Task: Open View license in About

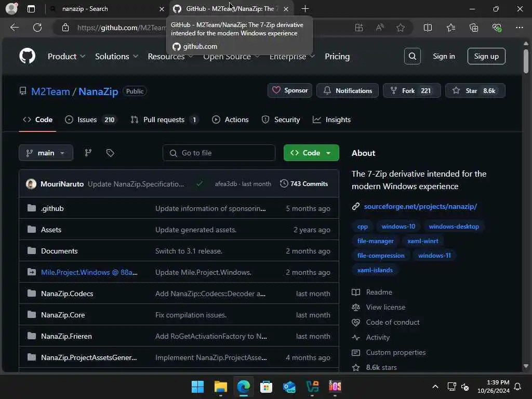Action: 385,307
